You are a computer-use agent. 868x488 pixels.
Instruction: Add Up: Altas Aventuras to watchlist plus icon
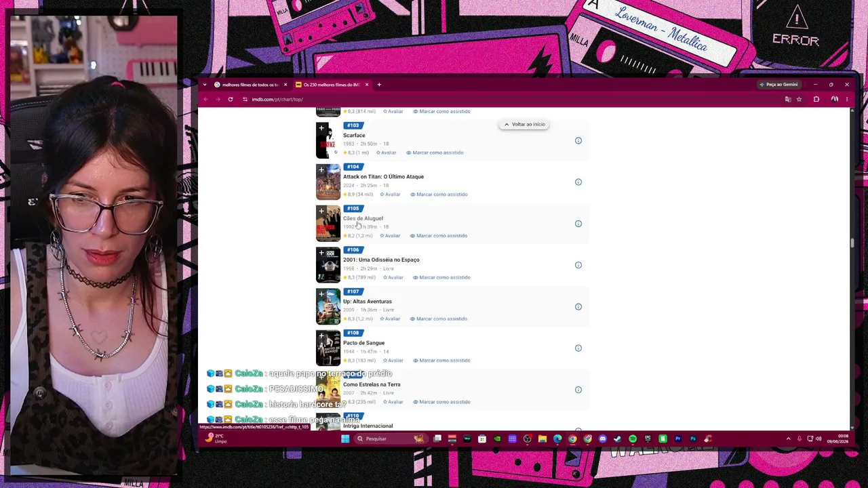321,294
